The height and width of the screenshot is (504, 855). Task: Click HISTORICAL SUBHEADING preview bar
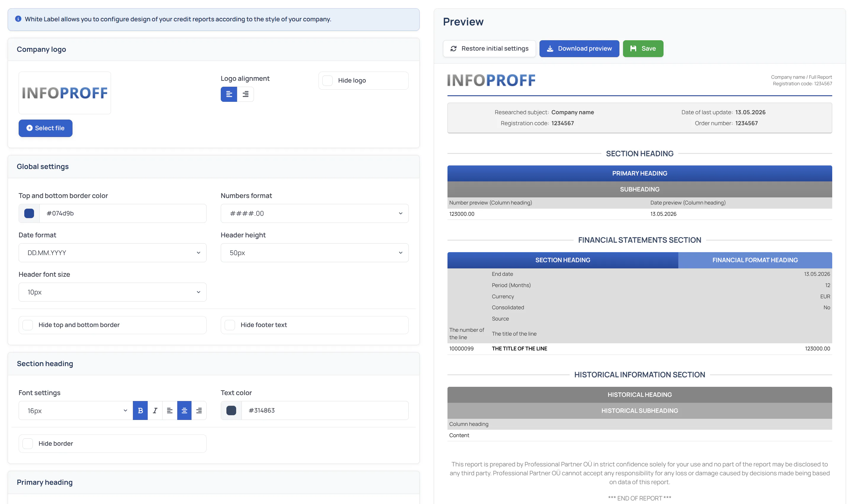click(639, 410)
